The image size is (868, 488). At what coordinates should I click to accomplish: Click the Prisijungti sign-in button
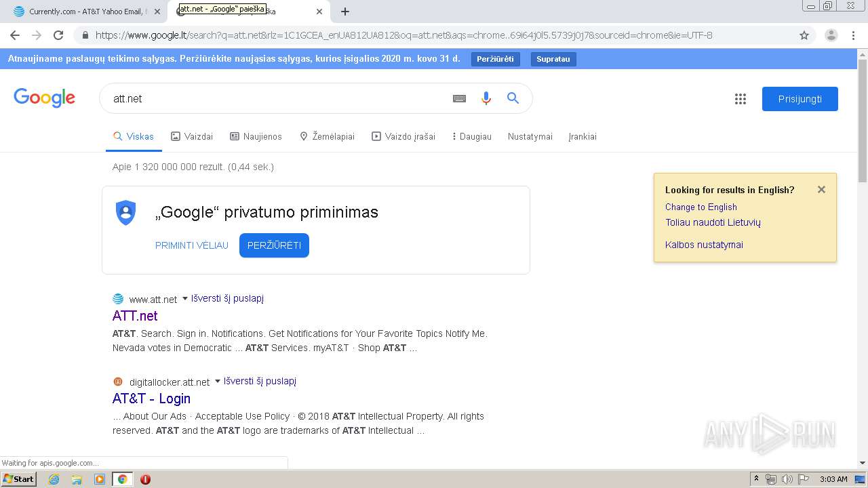[800, 99]
